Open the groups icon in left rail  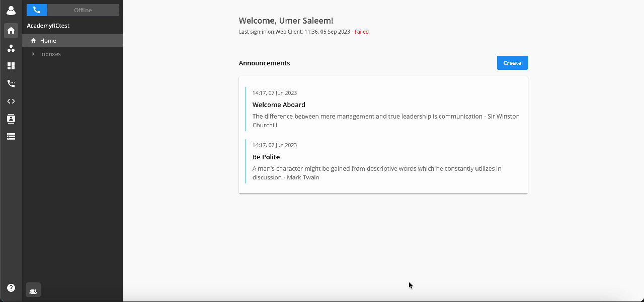click(11, 48)
